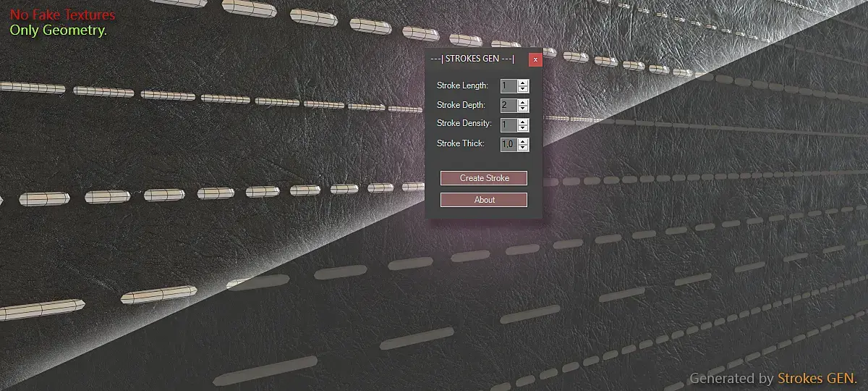
Task: Click the Create Stroke button
Action: 484,178
